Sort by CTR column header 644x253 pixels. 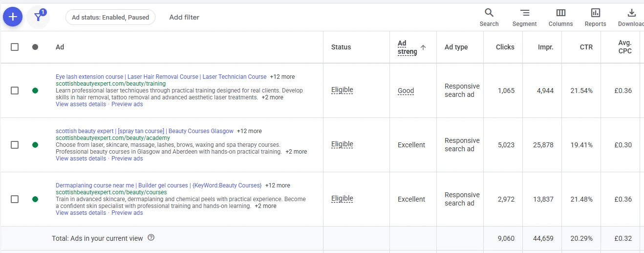[586, 47]
